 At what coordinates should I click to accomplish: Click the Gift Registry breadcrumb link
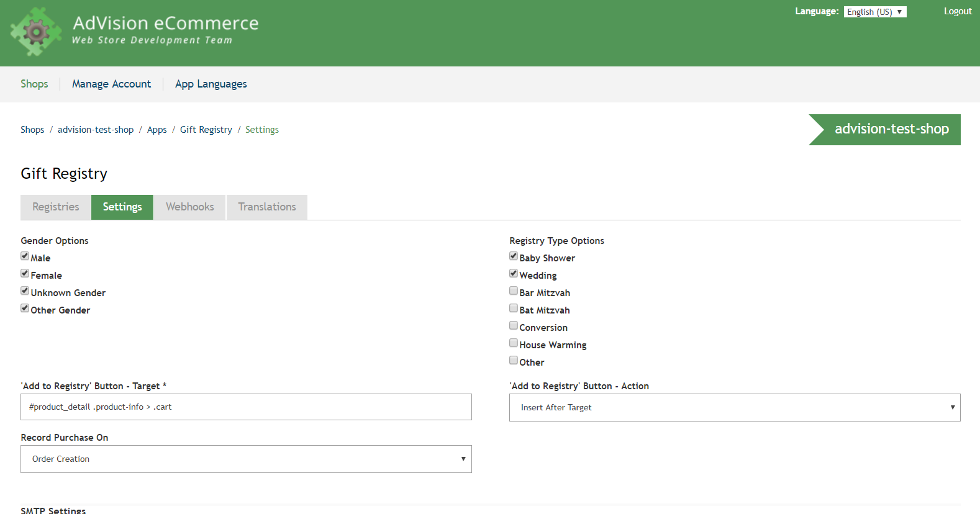206,130
